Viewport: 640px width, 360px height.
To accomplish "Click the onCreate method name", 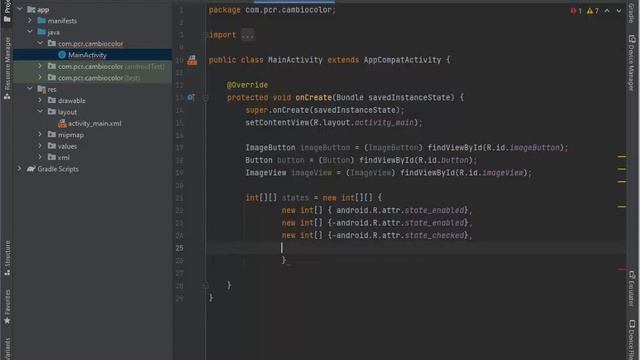I will [313, 98].
